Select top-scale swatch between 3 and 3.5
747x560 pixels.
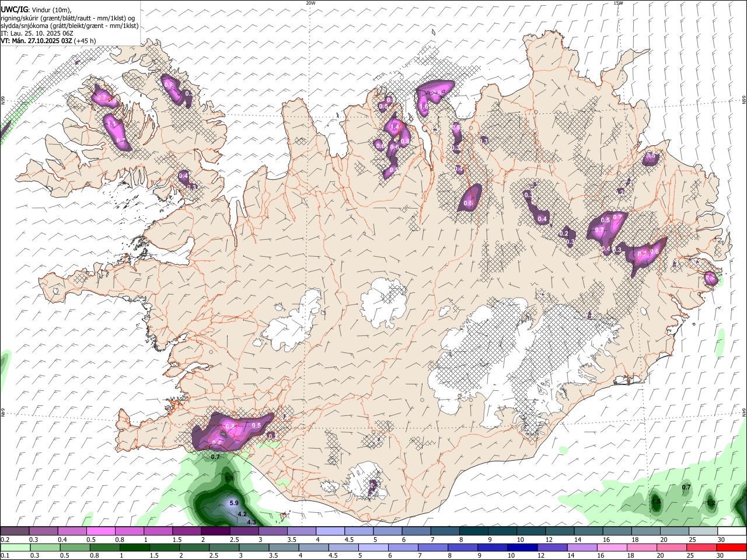[x=273, y=531]
